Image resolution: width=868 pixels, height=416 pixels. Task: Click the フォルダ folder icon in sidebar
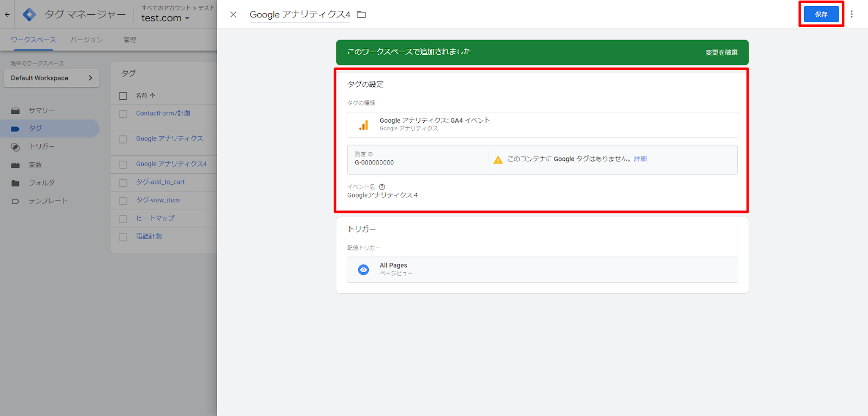pyautogui.click(x=15, y=184)
